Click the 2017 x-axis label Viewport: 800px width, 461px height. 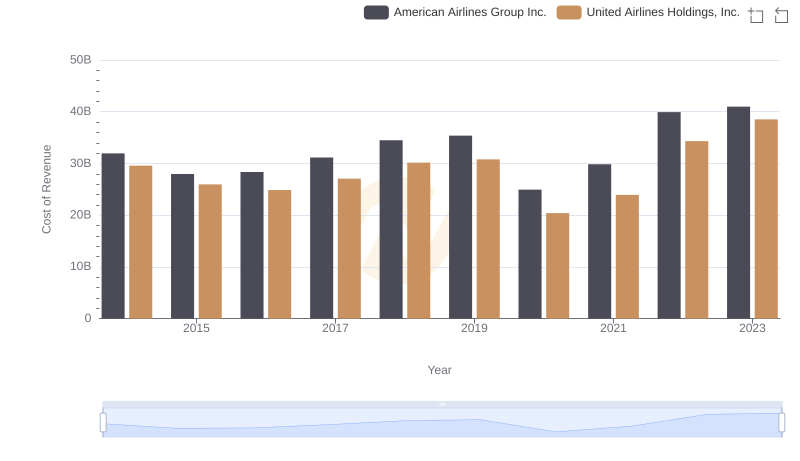coord(335,328)
